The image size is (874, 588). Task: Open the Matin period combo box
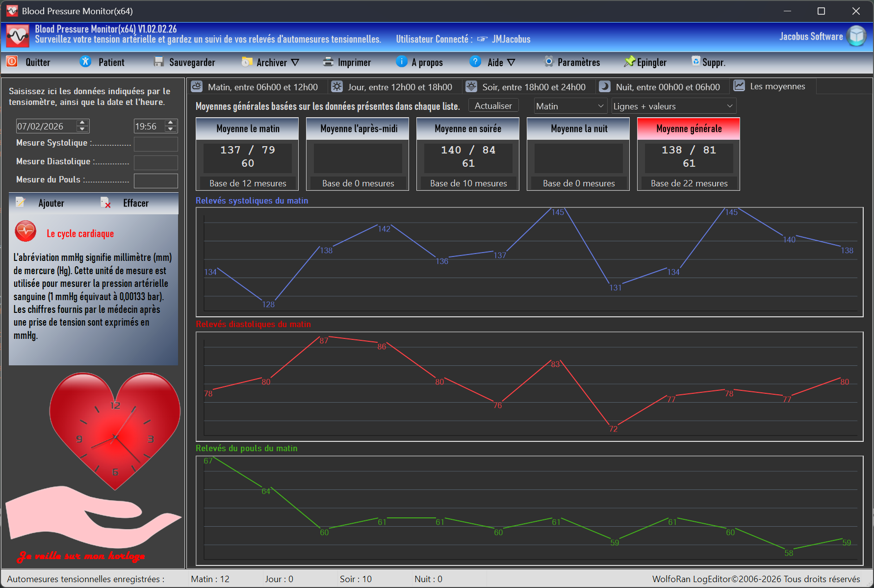570,106
